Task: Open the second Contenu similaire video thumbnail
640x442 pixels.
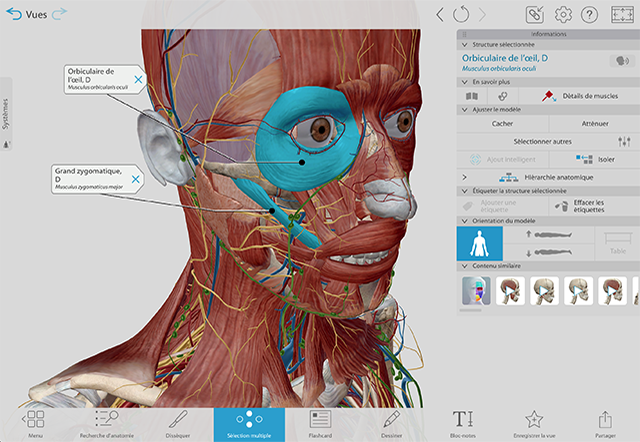Action: [510, 291]
